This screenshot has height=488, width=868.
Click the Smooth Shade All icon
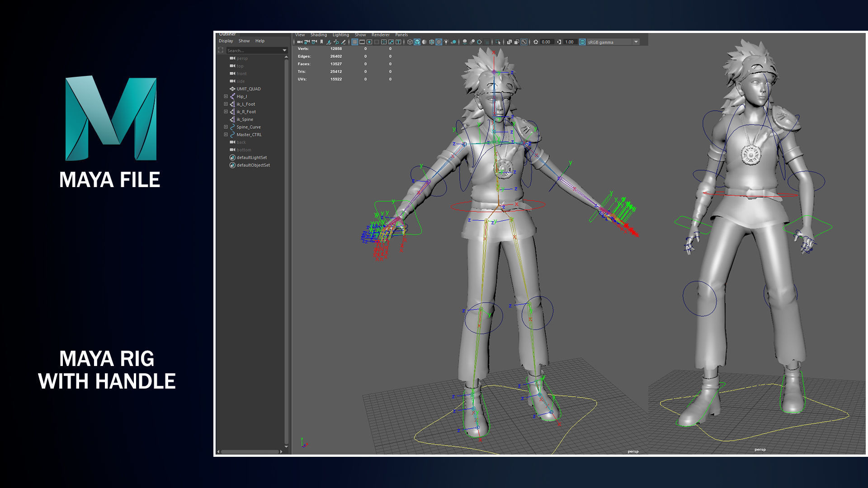pos(417,42)
